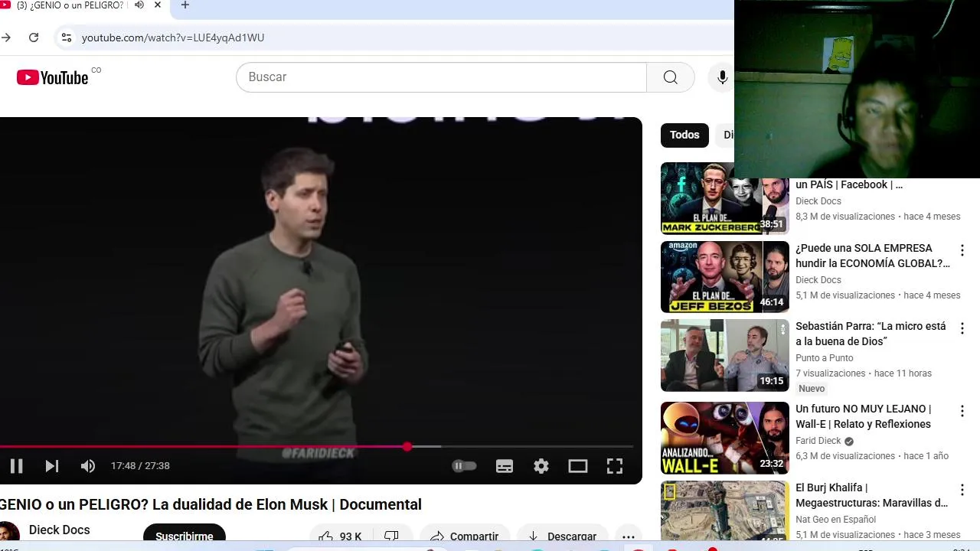Click Dieck Docs under SOLA EMPRESA video
Viewport: 980px width, 551px height.
click(x=818, y=280)
